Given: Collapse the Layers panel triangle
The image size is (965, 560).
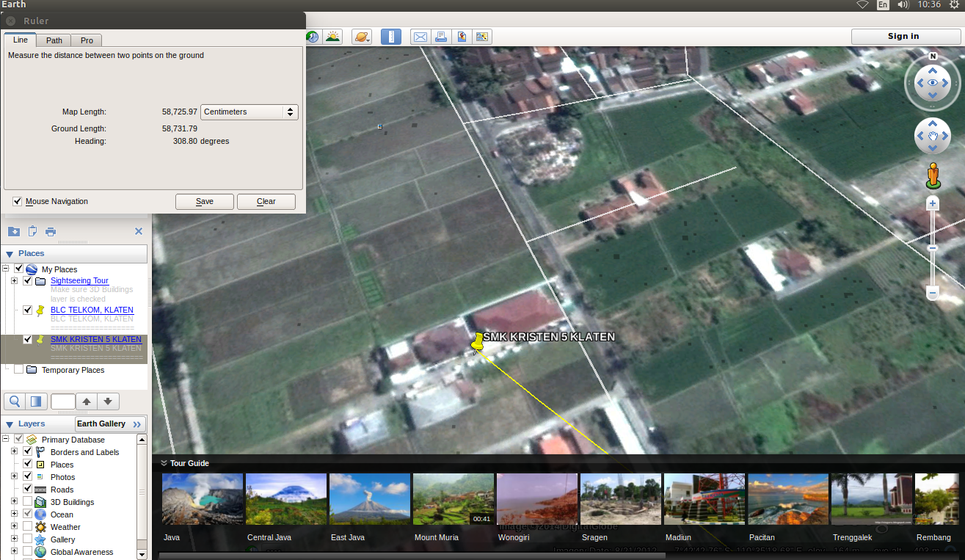Looking at the screenshot, I should coord(10,424).
